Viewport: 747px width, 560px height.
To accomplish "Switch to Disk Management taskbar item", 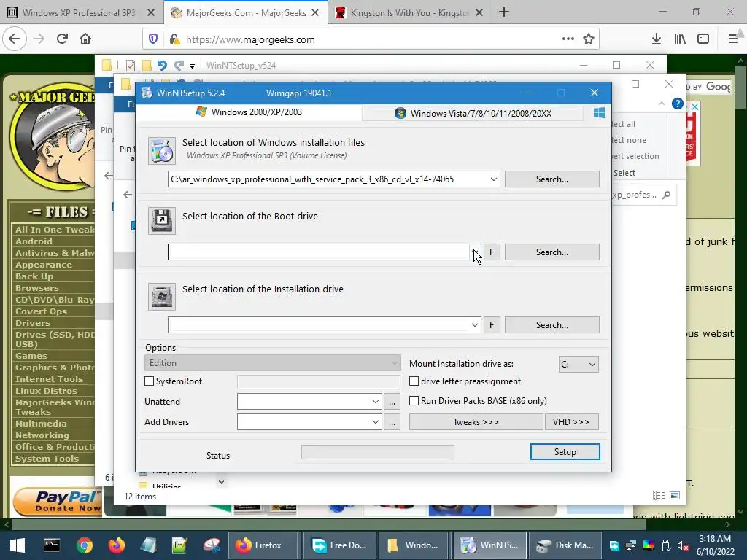I will [565, 545].
